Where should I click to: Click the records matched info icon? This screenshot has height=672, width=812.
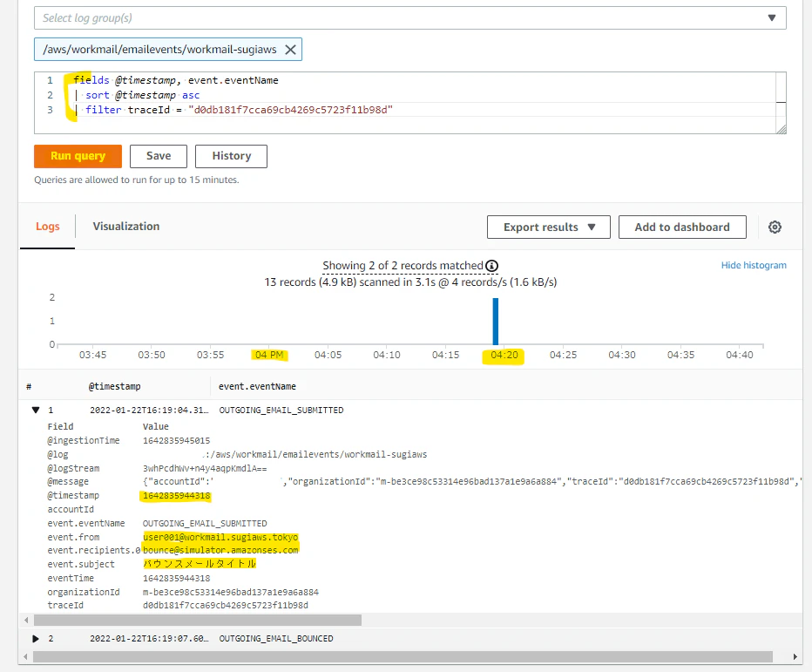[492, 266]
